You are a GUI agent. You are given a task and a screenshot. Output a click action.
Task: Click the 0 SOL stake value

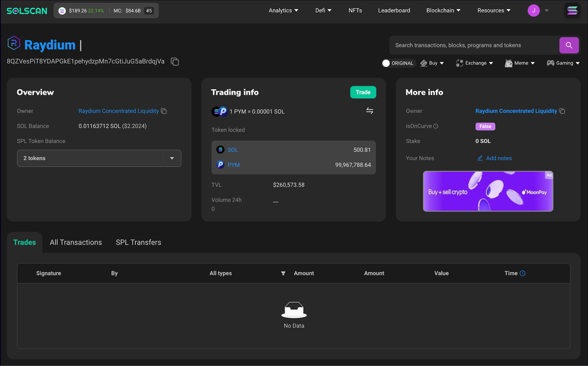pos(483,141)
